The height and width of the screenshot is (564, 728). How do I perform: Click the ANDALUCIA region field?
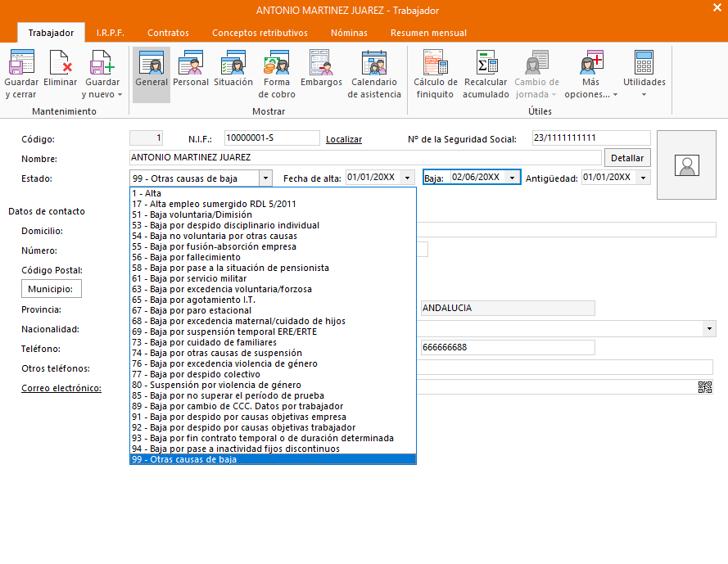[508, 309]
